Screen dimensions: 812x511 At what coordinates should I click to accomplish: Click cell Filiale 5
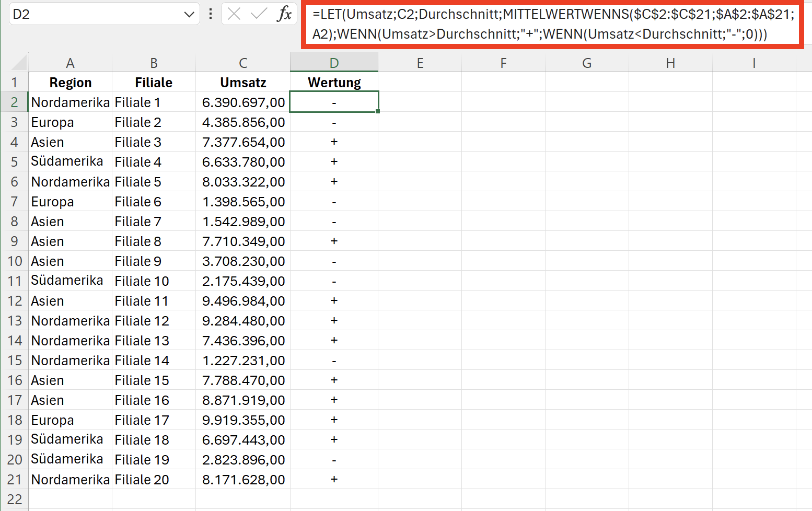tap(154, 181)
